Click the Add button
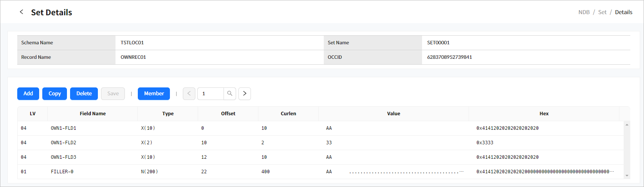This screenshot has height=187, width=644. (x=28, y=94)
